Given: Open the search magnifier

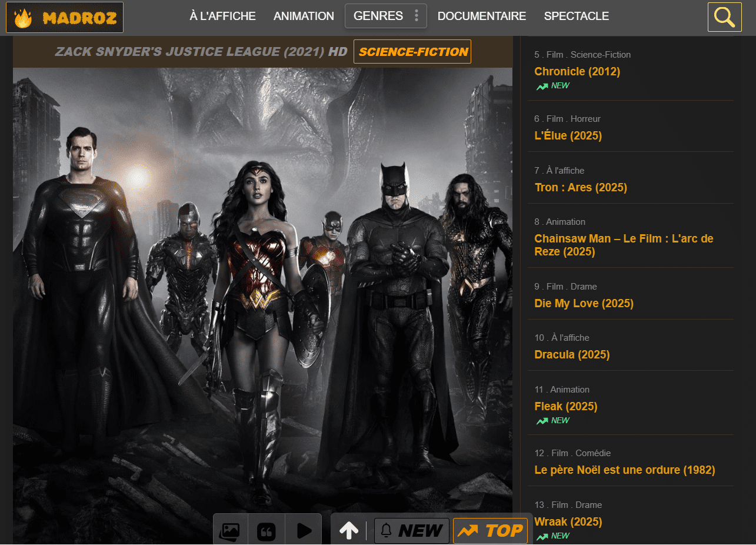Looking at the screenshot, I should [724, 16].
